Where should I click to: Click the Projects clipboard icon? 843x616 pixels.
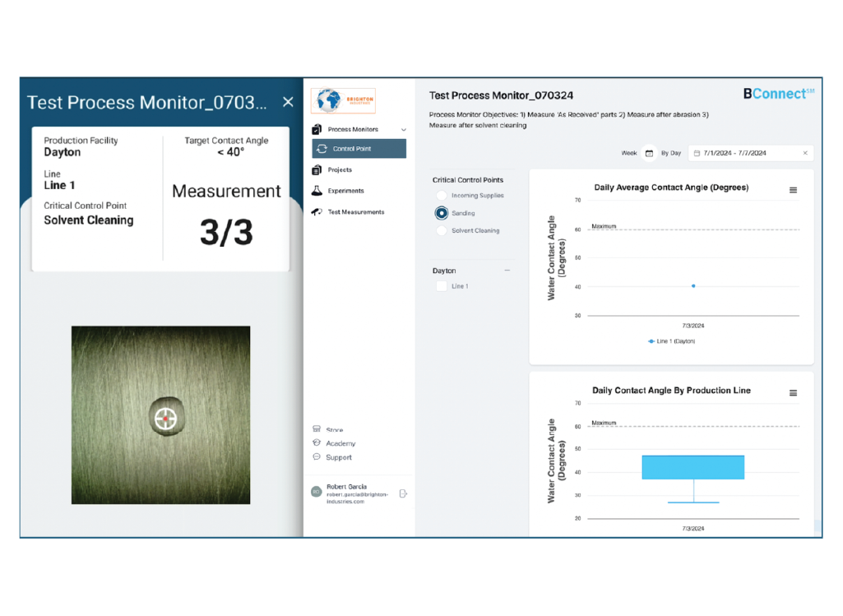click(x=317, y=170)
